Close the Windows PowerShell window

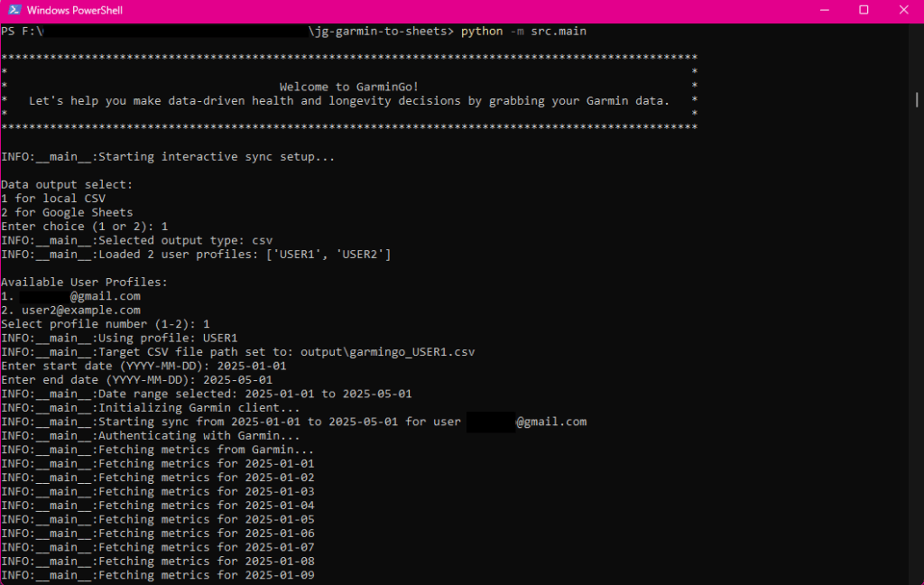coord(903,10)
